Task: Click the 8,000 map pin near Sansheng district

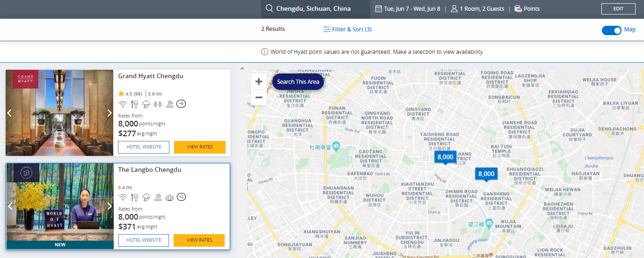Action: (x=486, y=174)
